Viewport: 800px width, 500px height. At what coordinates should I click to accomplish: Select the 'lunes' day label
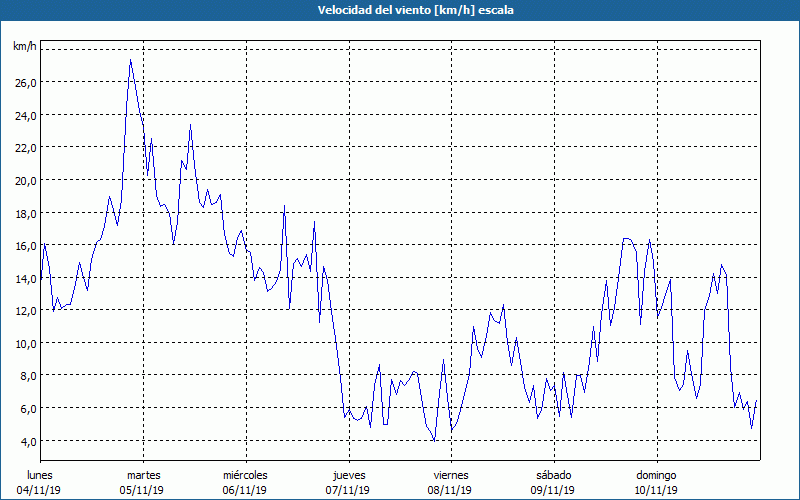click(x=39, y=475)
